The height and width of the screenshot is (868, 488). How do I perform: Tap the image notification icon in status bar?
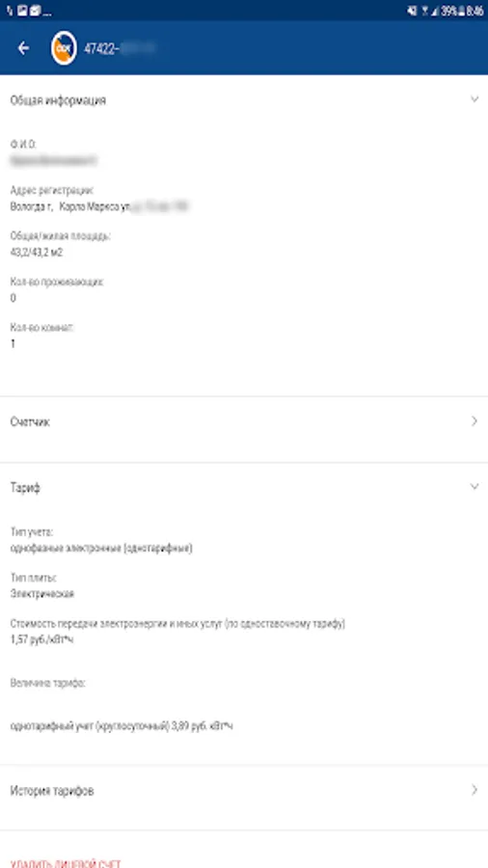22,11
